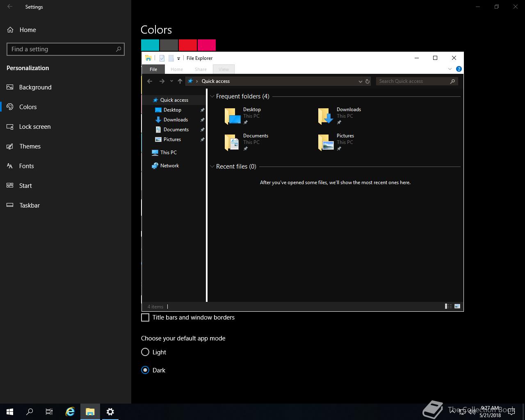The height and width of the screenshot is (420, 525).
Task: Collapse the Recent files group
Action: point(212,167)
